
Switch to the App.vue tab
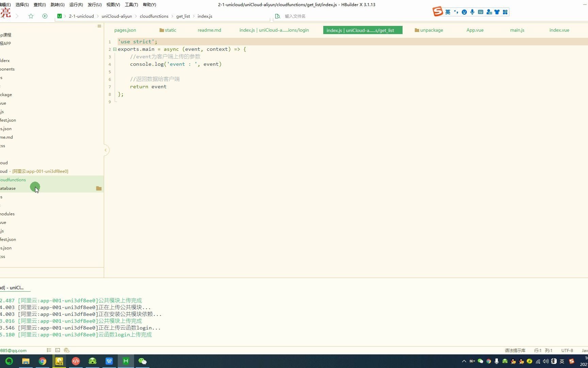pyautogui.click(x=475, y=30)
